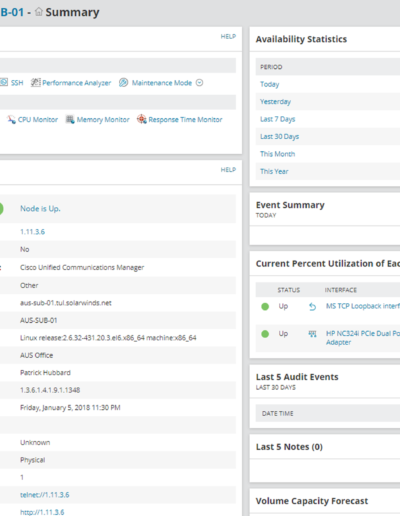Image resolution: width=400 pixels, height=516 pixels.
Task: Click the Event Summary heading
Action: click(290, 205)
